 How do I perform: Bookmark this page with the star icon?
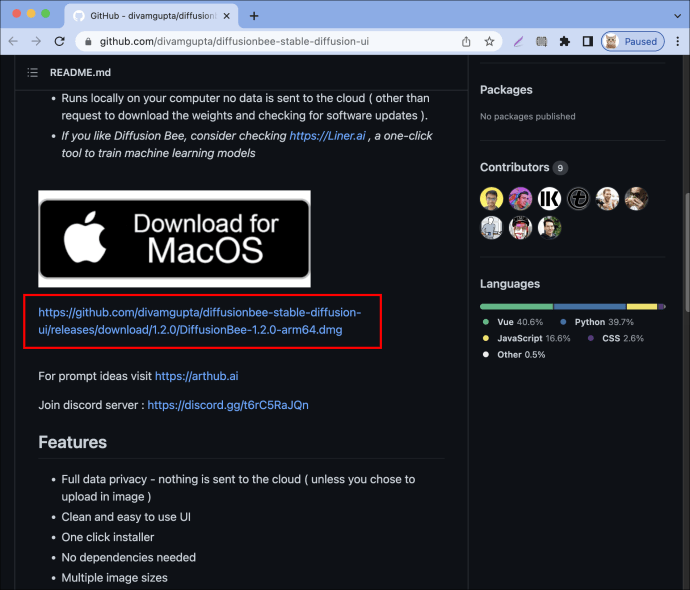tap(489, 41)
